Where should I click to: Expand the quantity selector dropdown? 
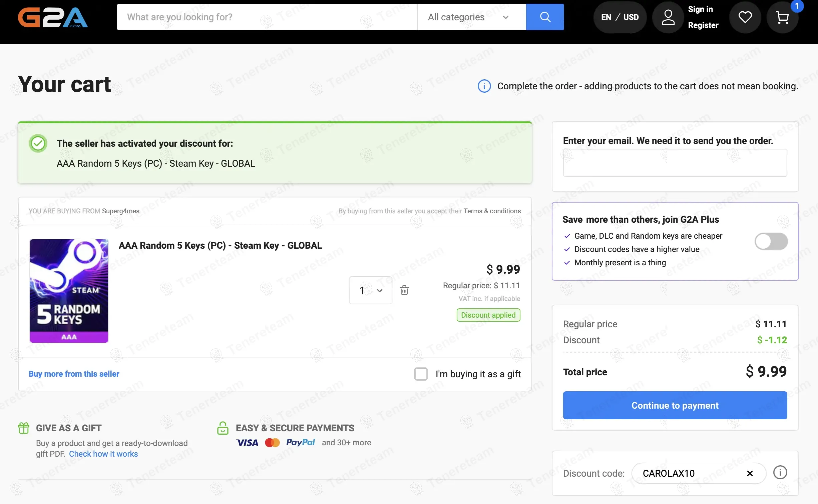370,290
